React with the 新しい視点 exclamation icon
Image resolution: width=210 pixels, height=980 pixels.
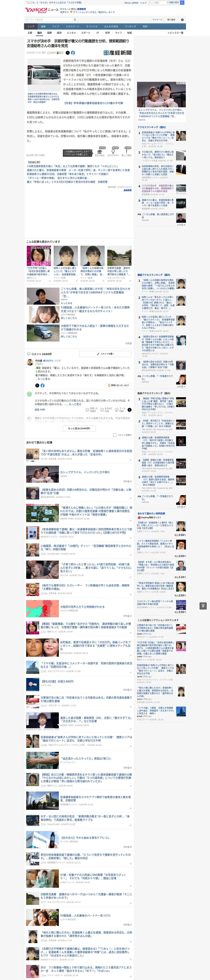tap(127, 152)
